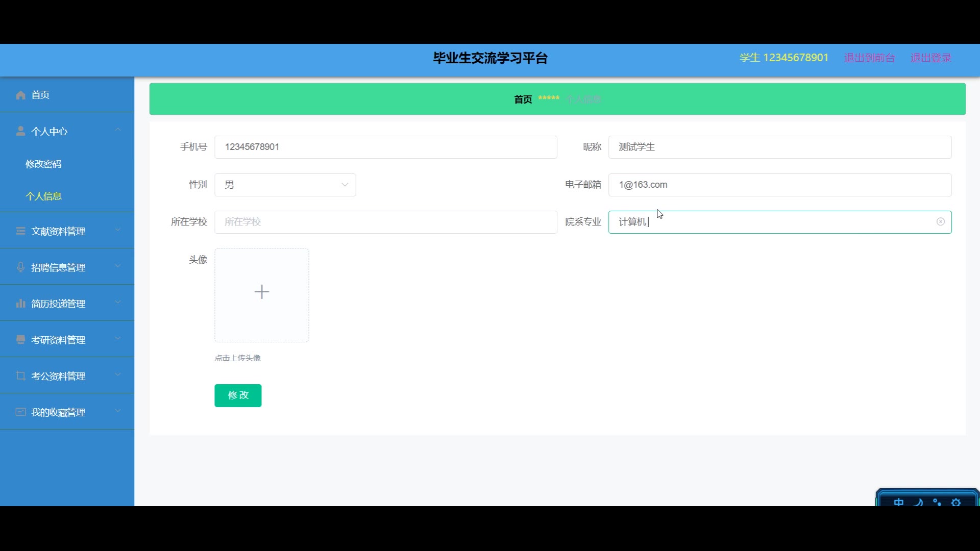Click the 头像 field label
Image resolution: width=980 pixels, height=551 pixels.
pos(198,260)
